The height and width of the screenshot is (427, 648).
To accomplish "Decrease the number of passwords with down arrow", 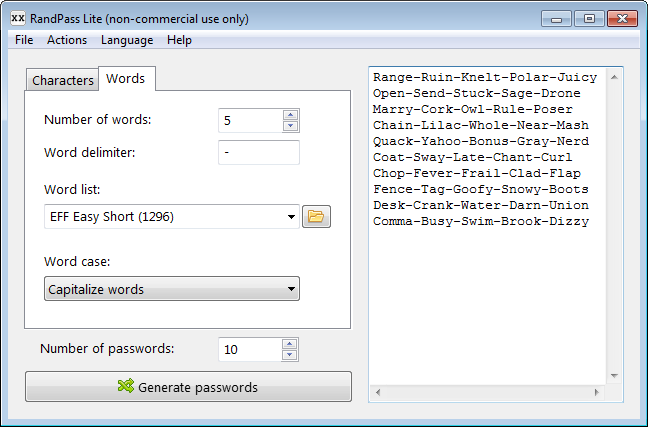I will (x=291, y=355).
